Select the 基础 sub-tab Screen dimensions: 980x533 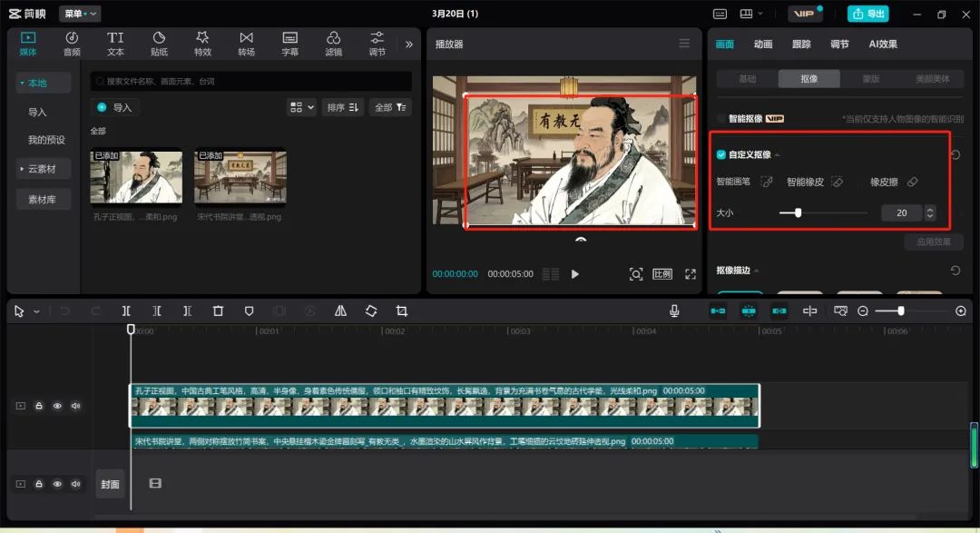pyautogui.click(x=747, y=79)
